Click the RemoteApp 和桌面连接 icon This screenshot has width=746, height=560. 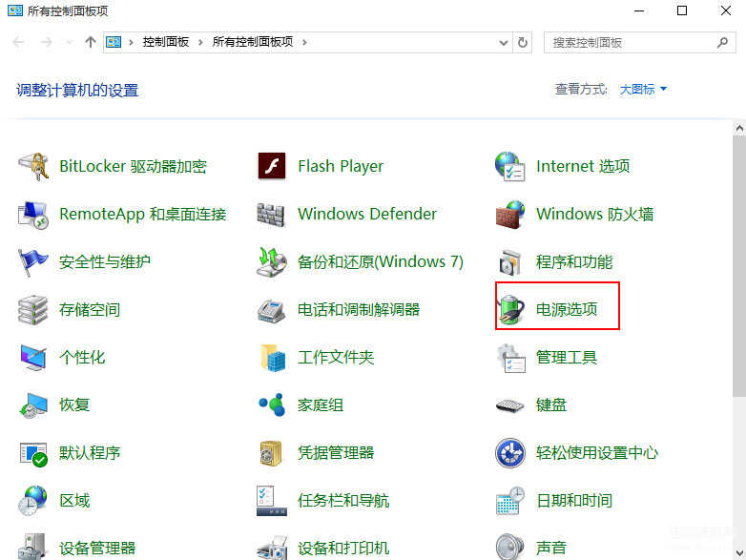[32, 214]
